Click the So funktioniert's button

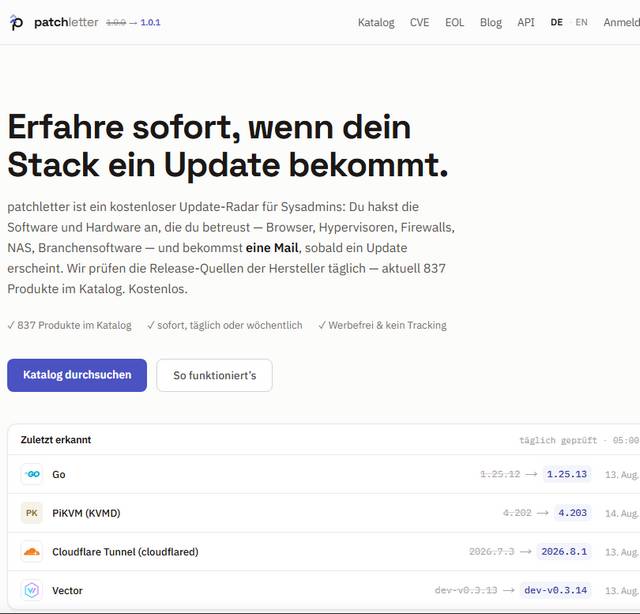(x=215, y=375)
